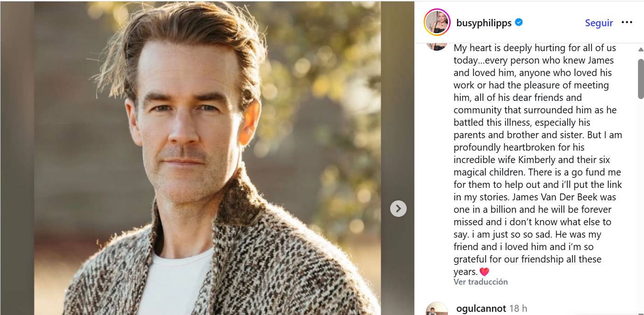Click the scrollbar up arrow
The height and width of the screenshot is (315, 644).
tap(640, 49)
